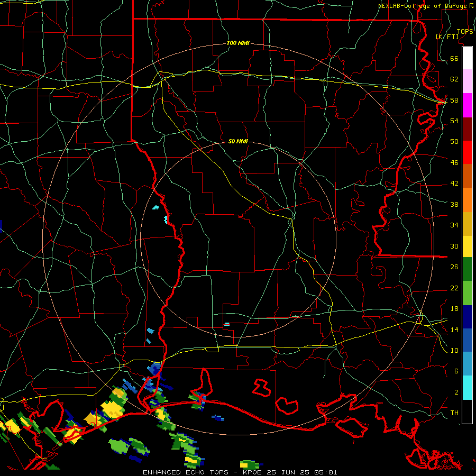Click the legend value '50'

(454, 142)
